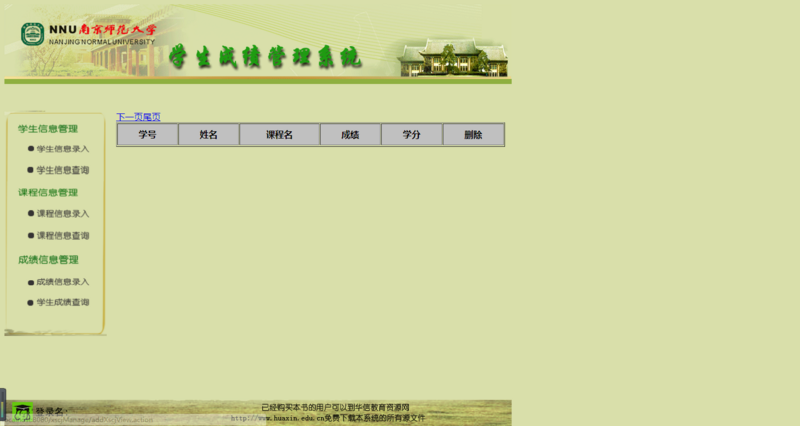Open 课程信息查询 in the sidebar
800x426 pixels.
point(63,236)
